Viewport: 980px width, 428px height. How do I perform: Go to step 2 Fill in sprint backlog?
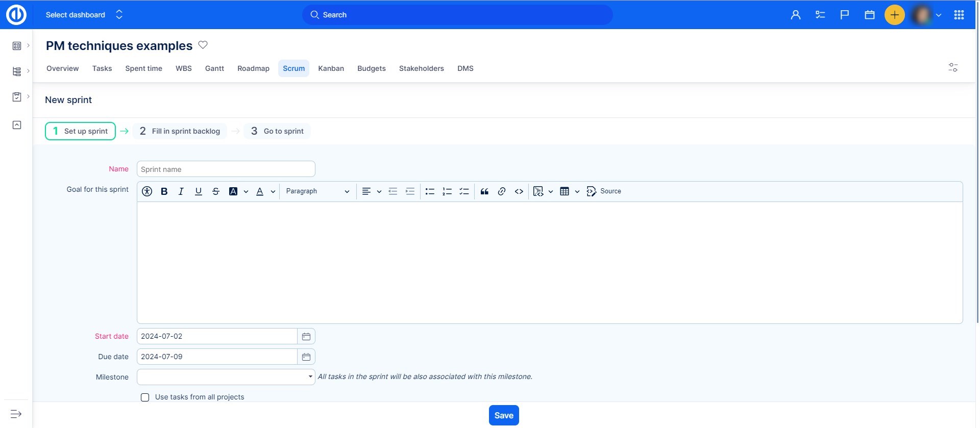[x=180, y=131]
